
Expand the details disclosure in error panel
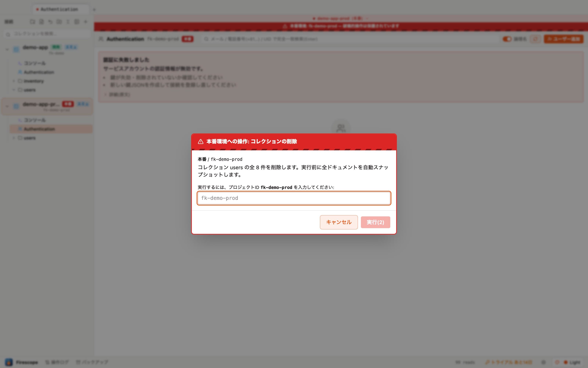pyautogui.click(x=117, y=94)
